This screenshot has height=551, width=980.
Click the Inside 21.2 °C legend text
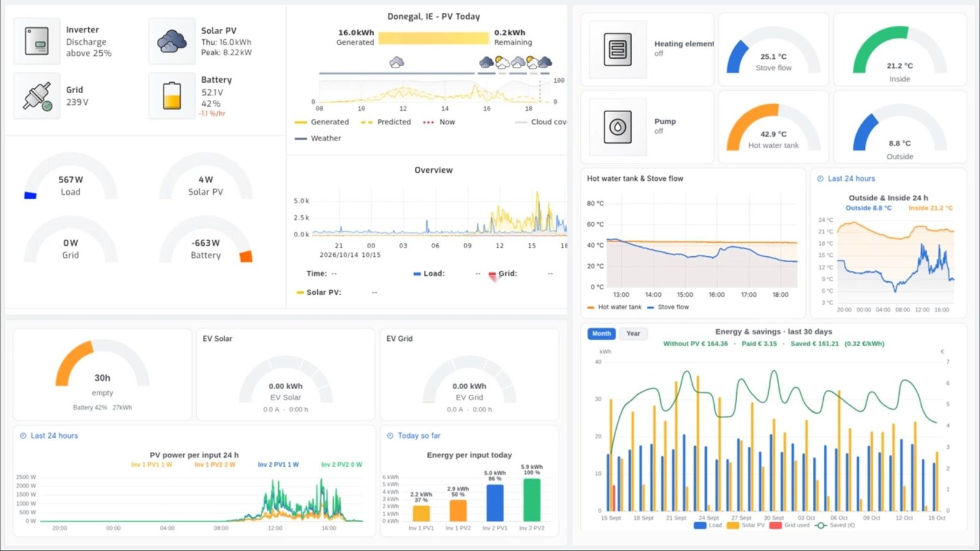[x=930, y=208]
